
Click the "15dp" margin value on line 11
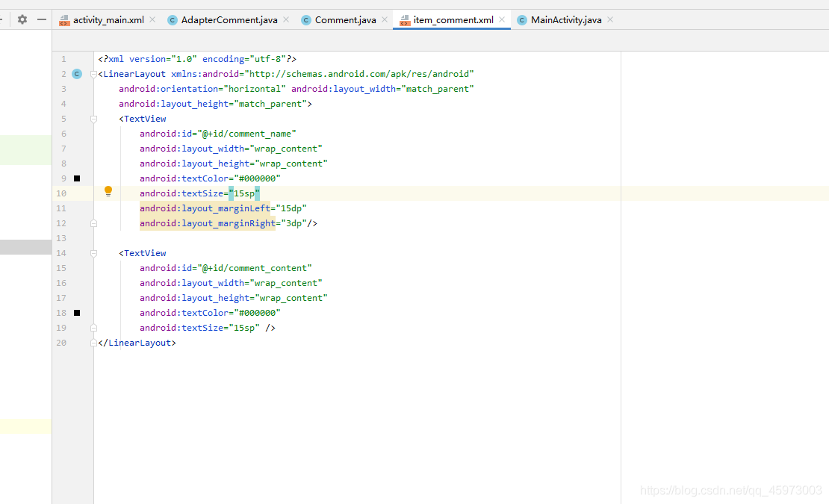tap(291, 208)
